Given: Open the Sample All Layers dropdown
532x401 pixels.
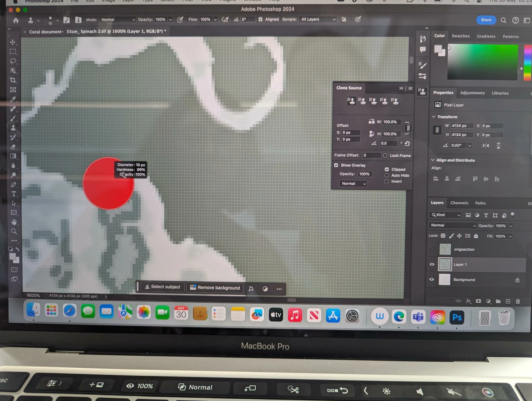Looking at the screenshot, I should [x=318, y=20].
